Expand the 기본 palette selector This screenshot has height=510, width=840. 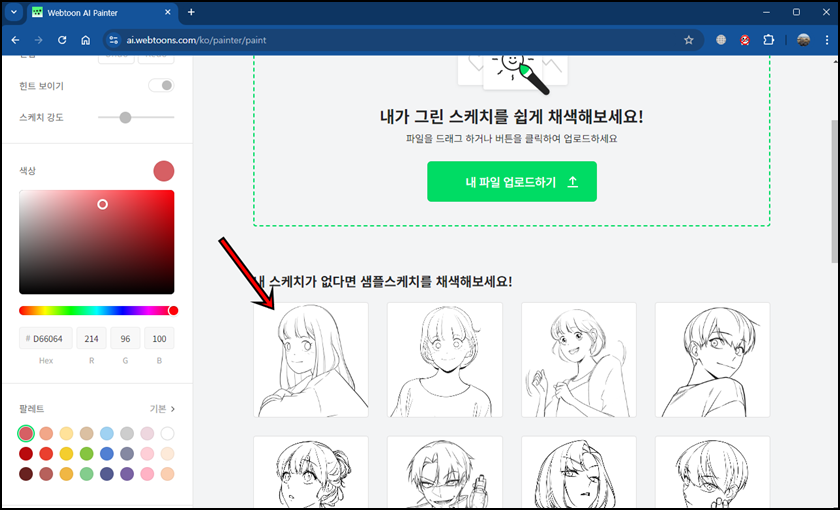[162, 409]
